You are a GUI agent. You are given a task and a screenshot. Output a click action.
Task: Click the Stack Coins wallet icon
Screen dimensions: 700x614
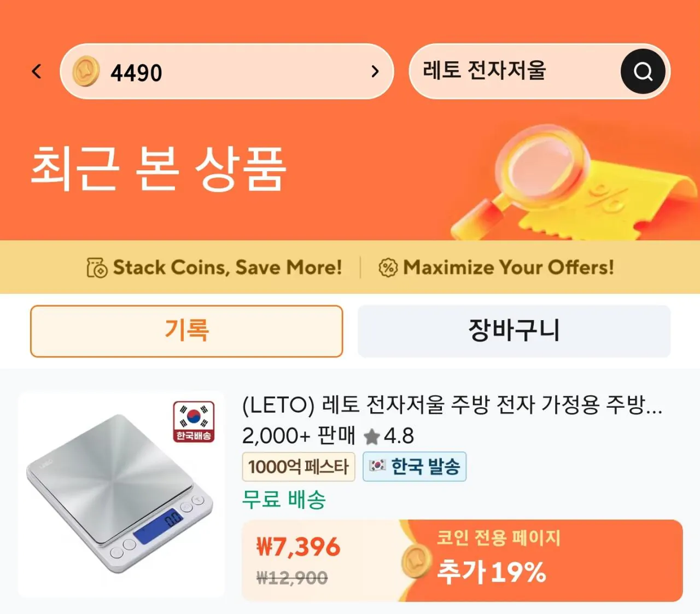[x=97, y=268]
